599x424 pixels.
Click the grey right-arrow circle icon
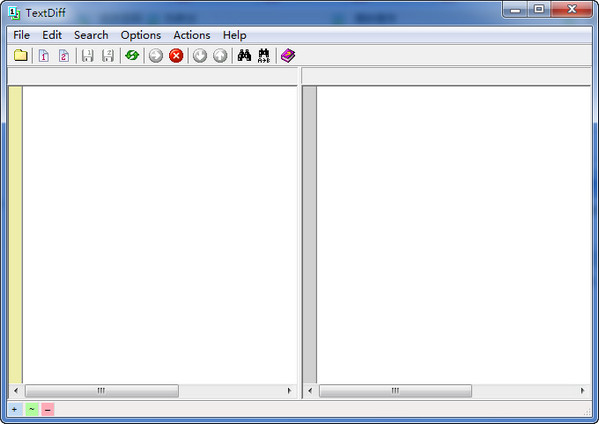click(x=156, y=56)
